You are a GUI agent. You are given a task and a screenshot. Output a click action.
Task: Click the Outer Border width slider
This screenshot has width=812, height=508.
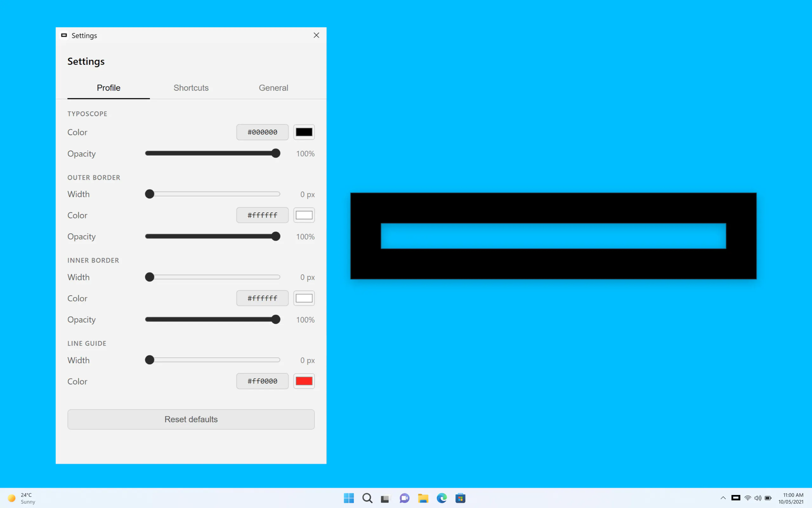pos(213,194)
